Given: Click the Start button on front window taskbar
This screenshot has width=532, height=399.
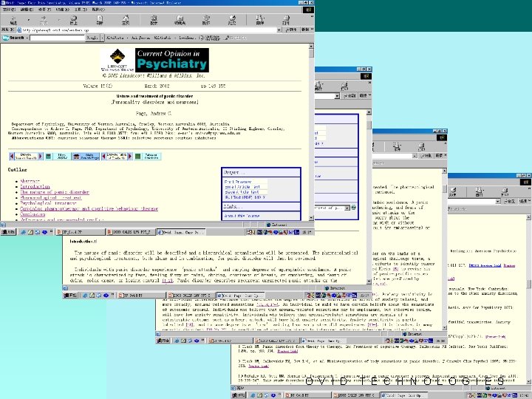Looking at the screenshot, I should pyautogui.click(x=8, y=232).
